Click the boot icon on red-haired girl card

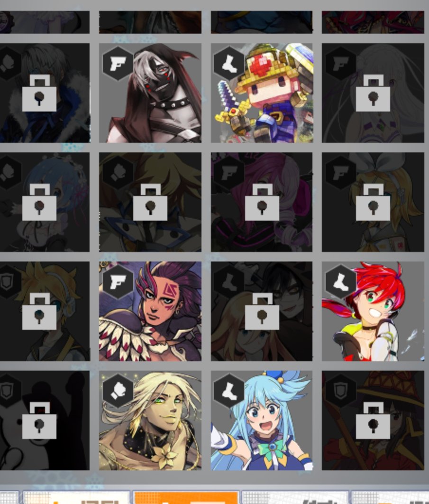click(341, 282)
